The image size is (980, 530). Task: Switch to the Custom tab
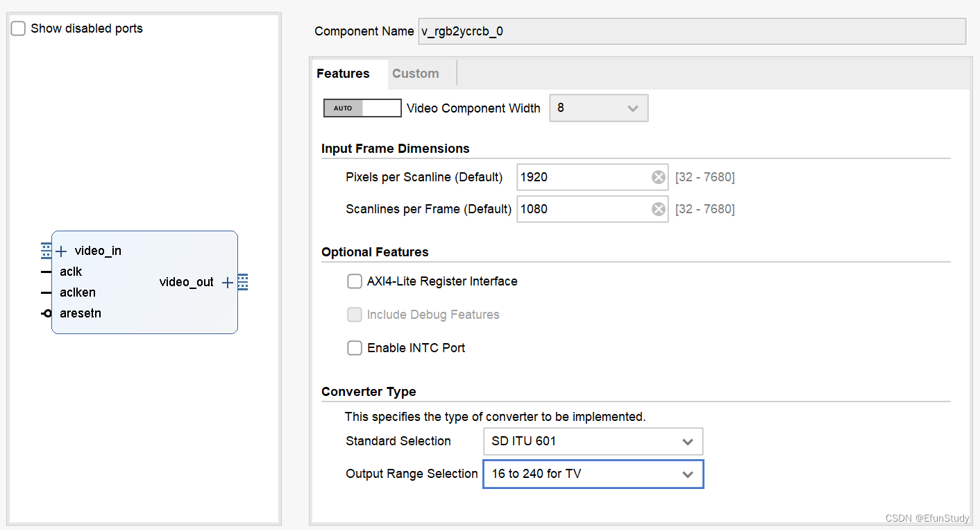[x=415, y=74]
